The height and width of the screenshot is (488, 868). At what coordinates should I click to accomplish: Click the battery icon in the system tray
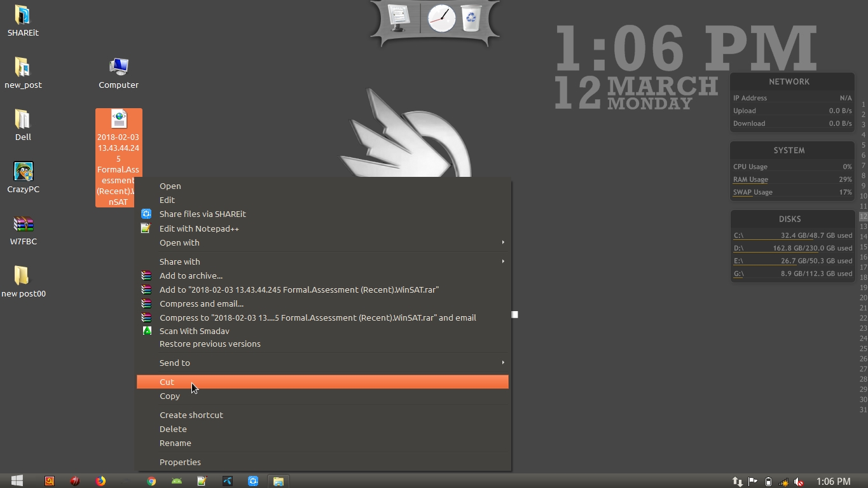[x=768, y=482]
